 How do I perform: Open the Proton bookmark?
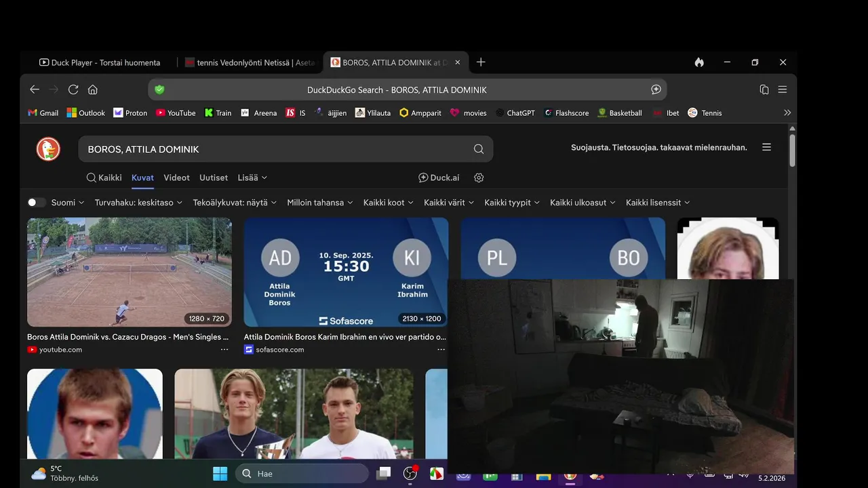[130, 113]
